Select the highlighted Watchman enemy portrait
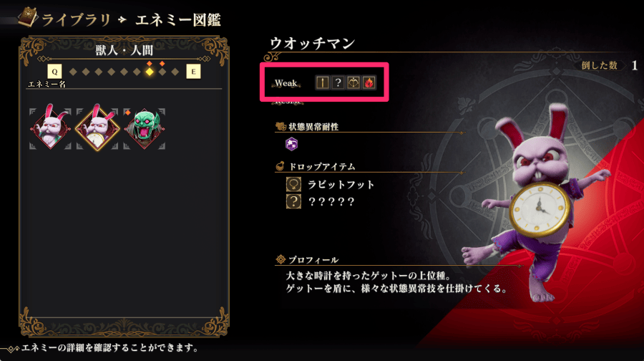 click(97, 128)
